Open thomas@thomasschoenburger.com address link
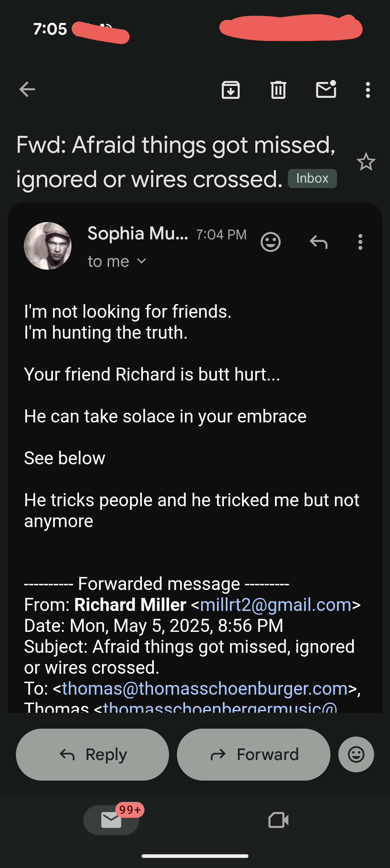390x868 pixels. [205, 689]
